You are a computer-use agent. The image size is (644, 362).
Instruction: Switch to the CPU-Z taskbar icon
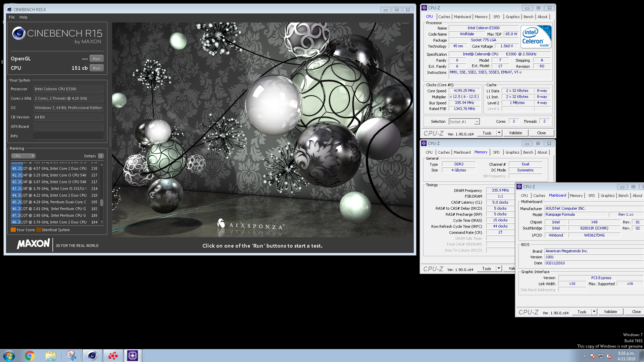pos(133,356)
